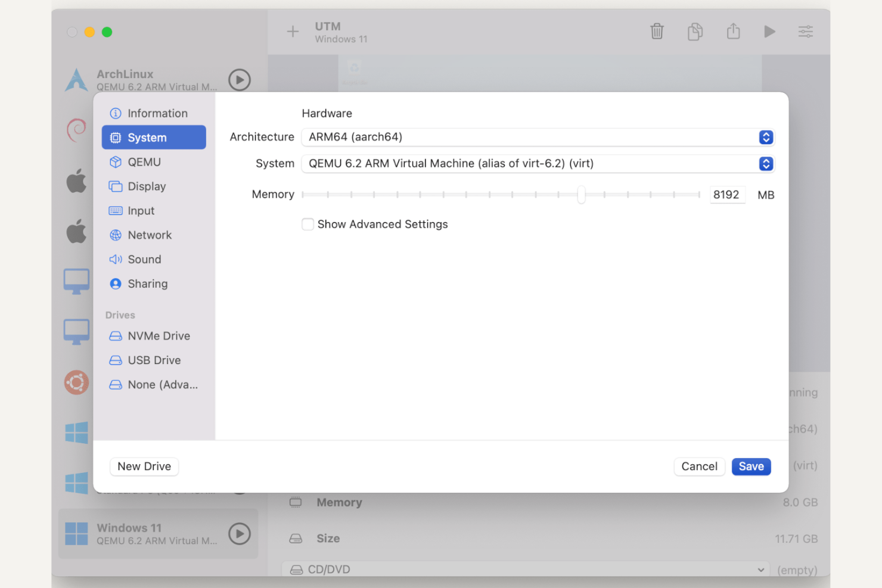Click the USB Drive disk icon
The image size is (882, 588).
point(116,360)
